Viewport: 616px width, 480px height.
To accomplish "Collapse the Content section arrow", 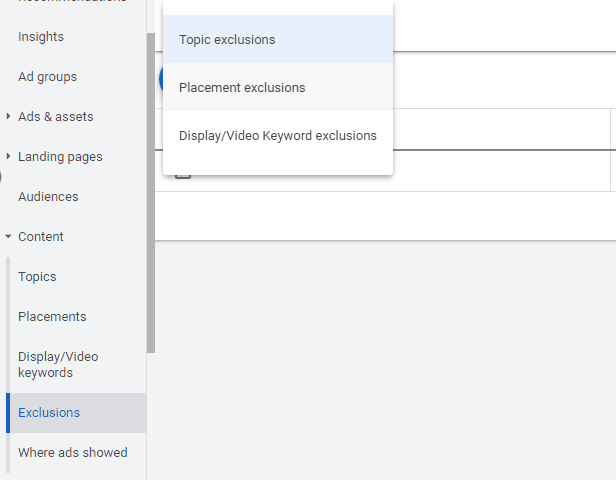I will (8, 237).
